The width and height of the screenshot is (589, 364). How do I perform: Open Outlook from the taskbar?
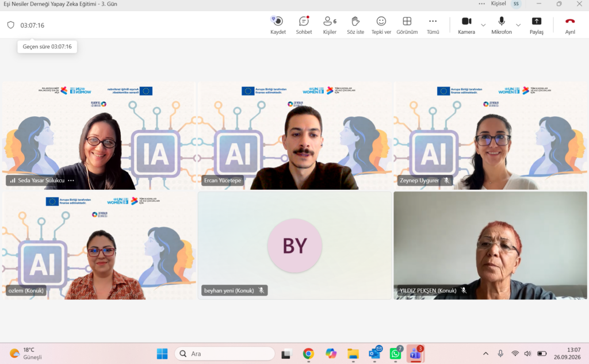click(x=375, y=354)
